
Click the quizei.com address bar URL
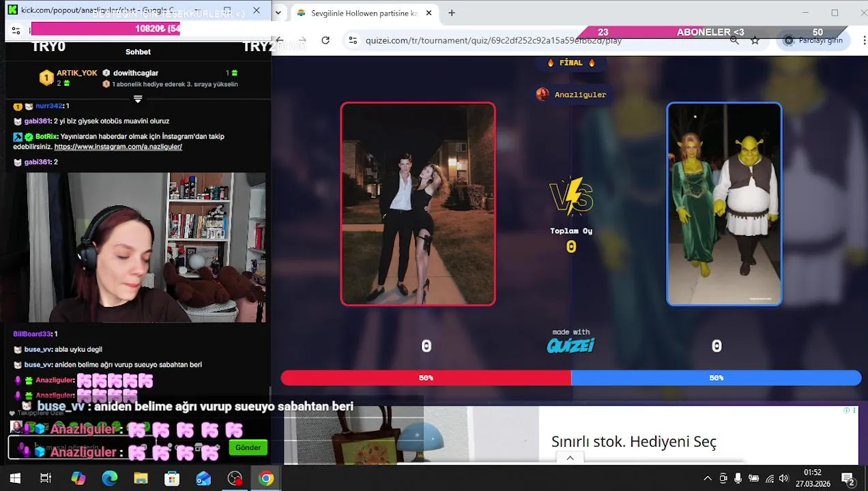(x=493, y=40)
